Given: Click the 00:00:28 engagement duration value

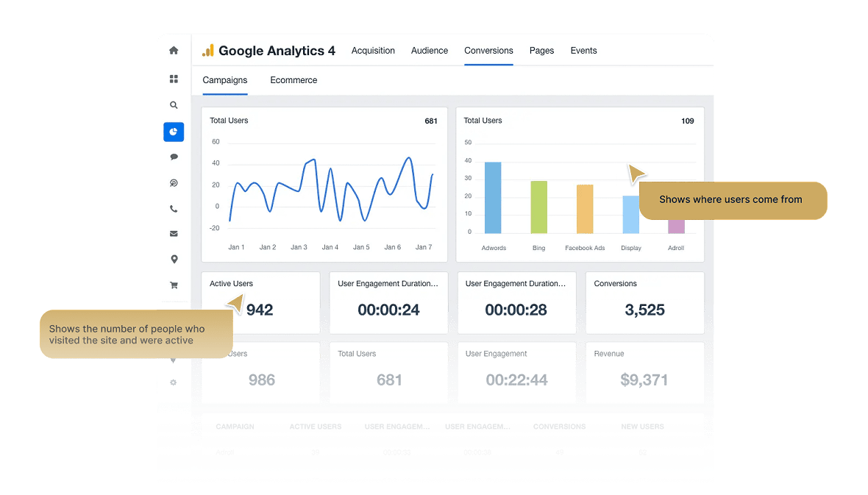Looking at the screenshot, I should coord(516,310).
